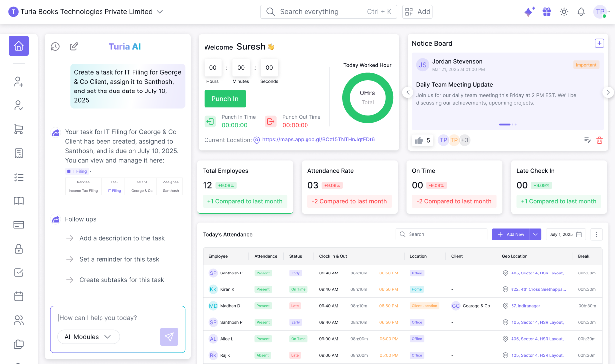Open the sales cart module in sidebar

click(x=18, y=129)
